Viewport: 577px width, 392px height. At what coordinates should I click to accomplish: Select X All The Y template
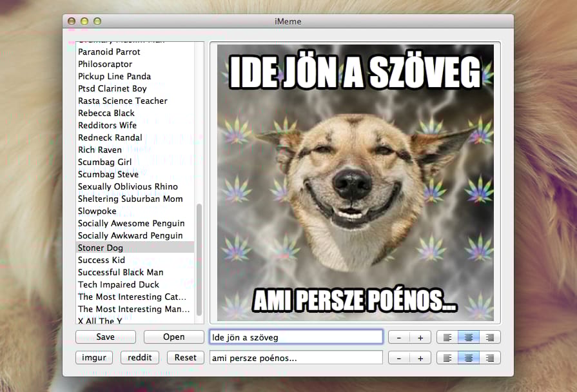135,320
